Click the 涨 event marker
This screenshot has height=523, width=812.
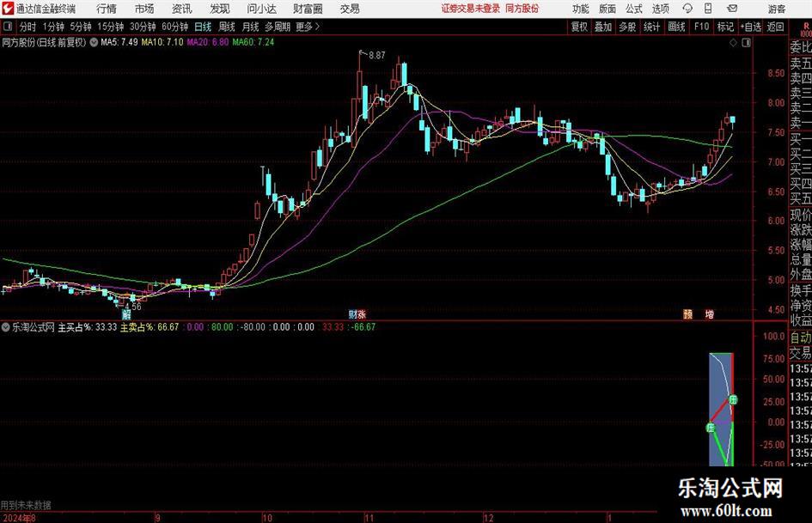(362, 313)
